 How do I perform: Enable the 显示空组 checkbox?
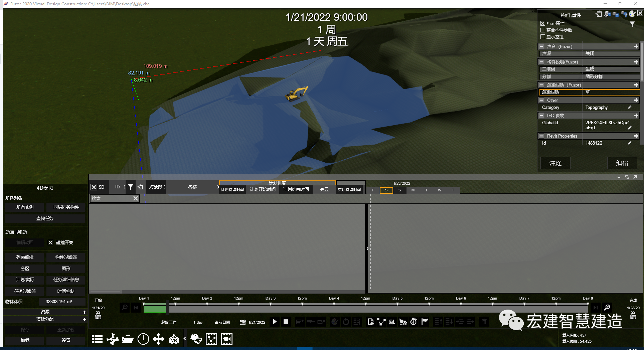tap(543, 37)
